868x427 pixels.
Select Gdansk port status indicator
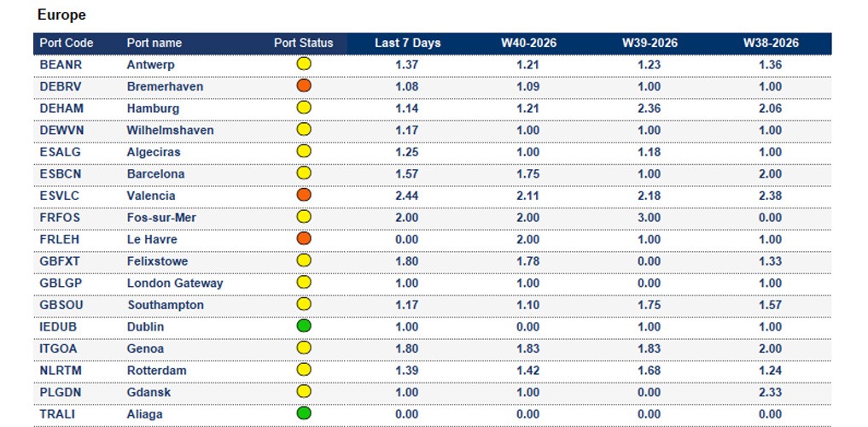[x=304, y=391]
